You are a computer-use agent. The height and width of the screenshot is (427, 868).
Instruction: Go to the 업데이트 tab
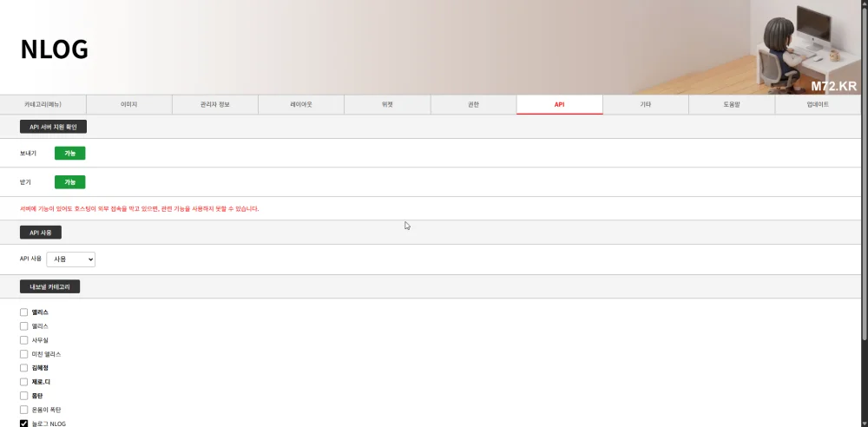pos(819,105)
